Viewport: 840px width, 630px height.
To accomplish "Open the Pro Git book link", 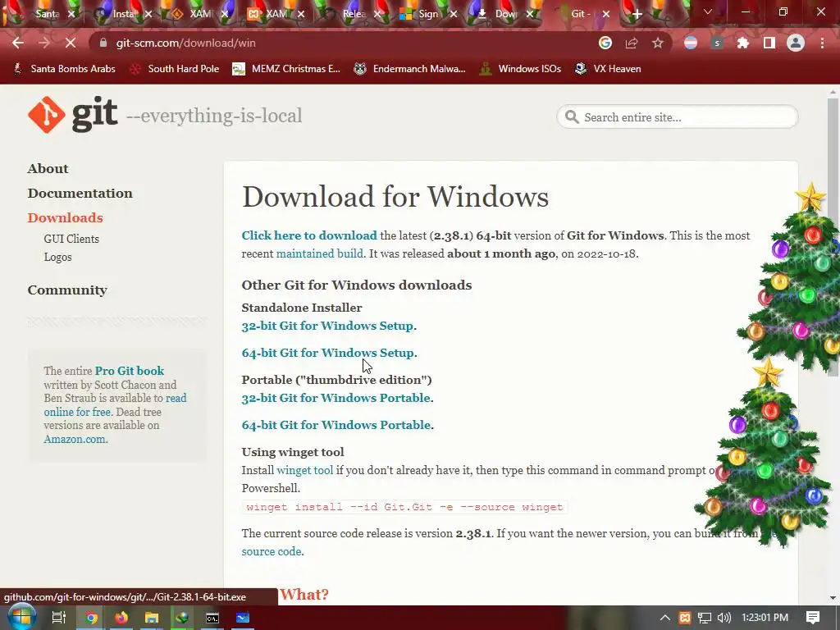I will (129, 371).
